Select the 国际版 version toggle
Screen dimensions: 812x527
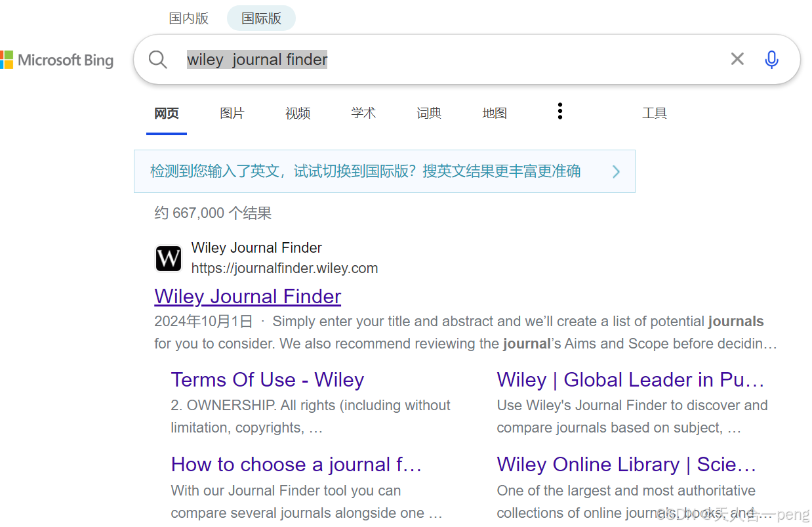pyautogui.click(x=261, y=18)
